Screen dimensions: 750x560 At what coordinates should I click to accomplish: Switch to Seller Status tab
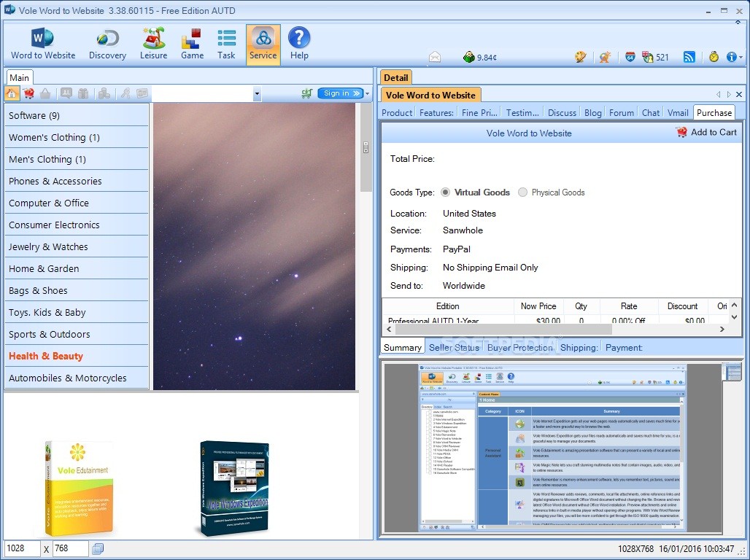454,348
